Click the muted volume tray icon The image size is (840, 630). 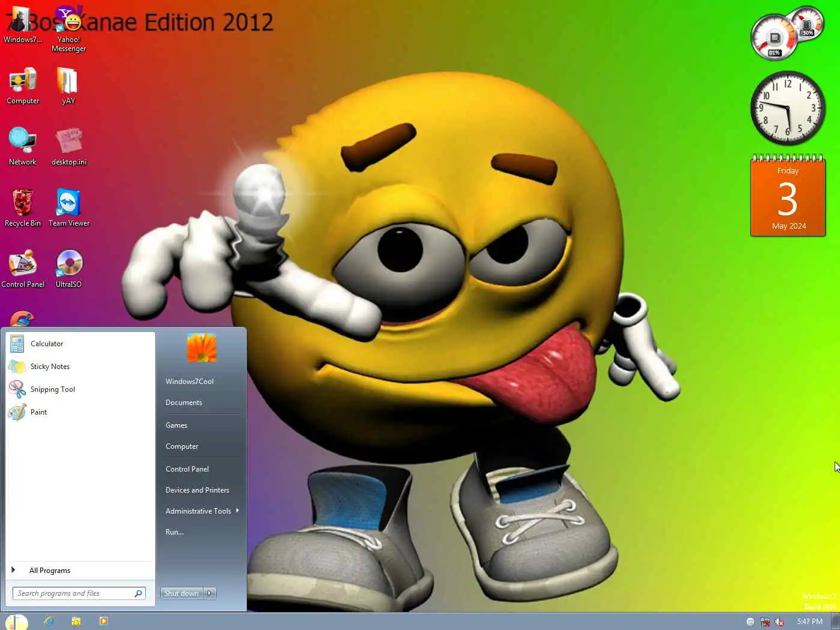[x=779, y=622]
